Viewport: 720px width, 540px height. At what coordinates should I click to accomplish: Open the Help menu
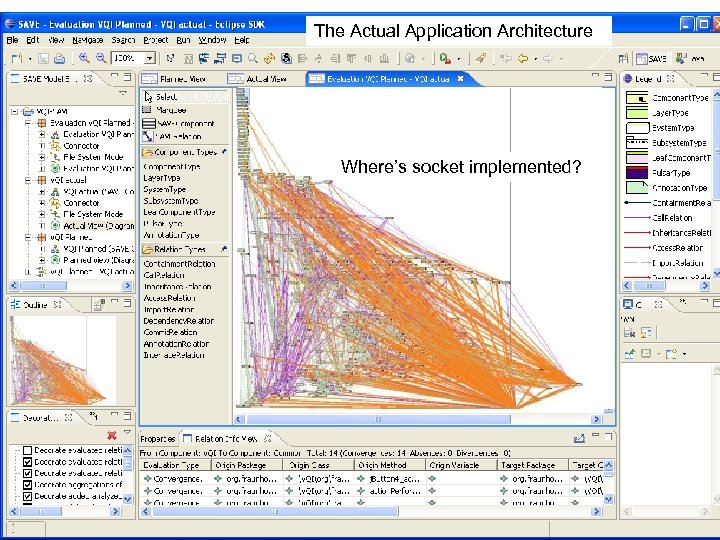pos(242,40)
